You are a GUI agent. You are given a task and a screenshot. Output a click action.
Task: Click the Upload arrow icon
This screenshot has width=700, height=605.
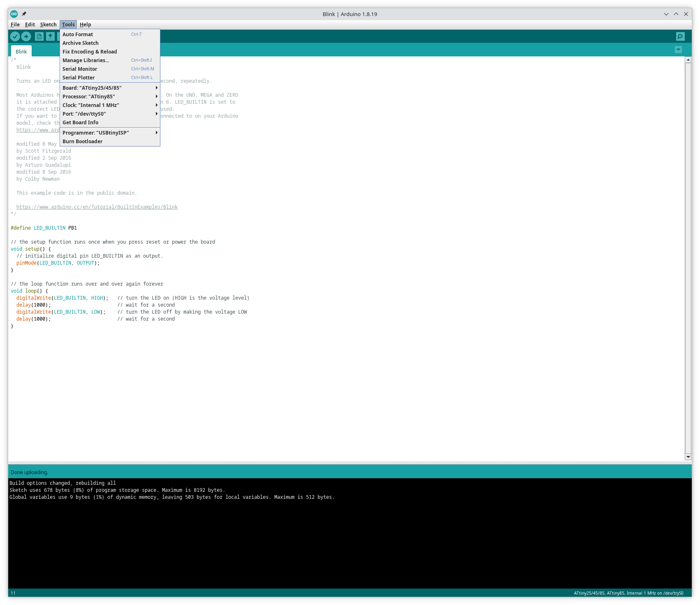(x=26, y=37)
